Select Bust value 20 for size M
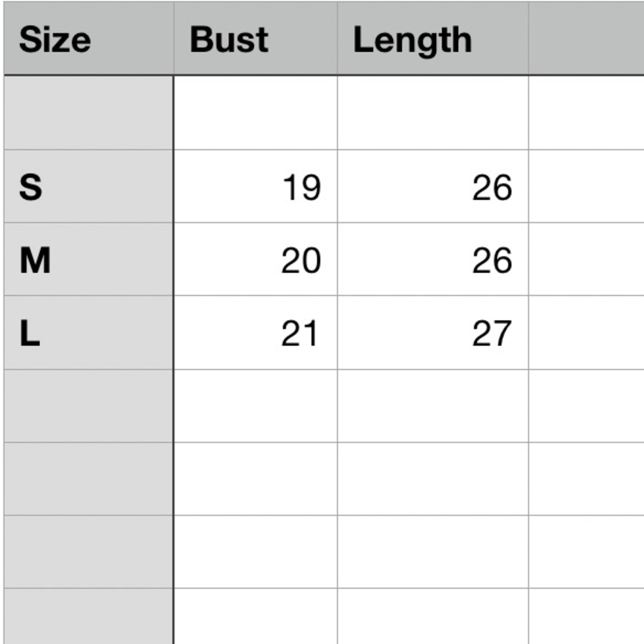Screen dimensions: 644x644 click(x=256, y=259)
